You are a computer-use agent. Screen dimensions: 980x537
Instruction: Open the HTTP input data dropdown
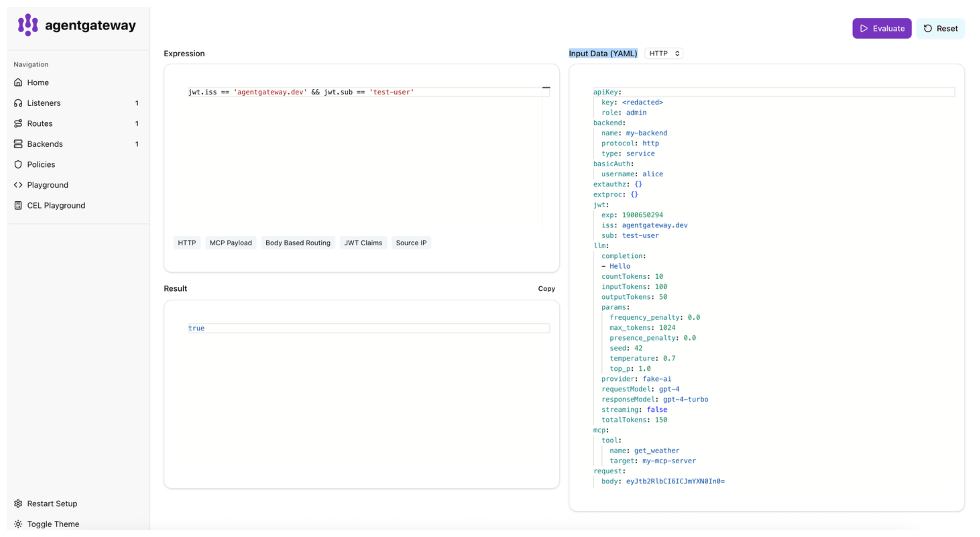(x=664, y=54)
